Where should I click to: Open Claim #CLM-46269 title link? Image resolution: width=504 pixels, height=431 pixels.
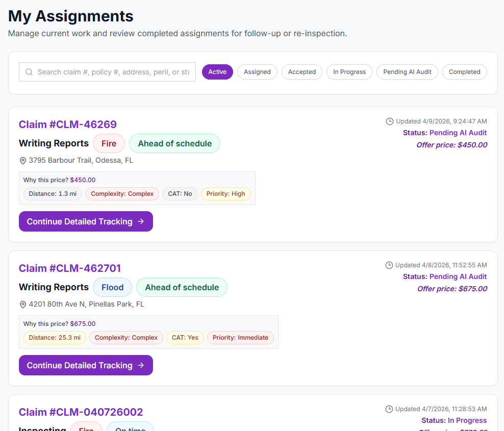(67, 124)
